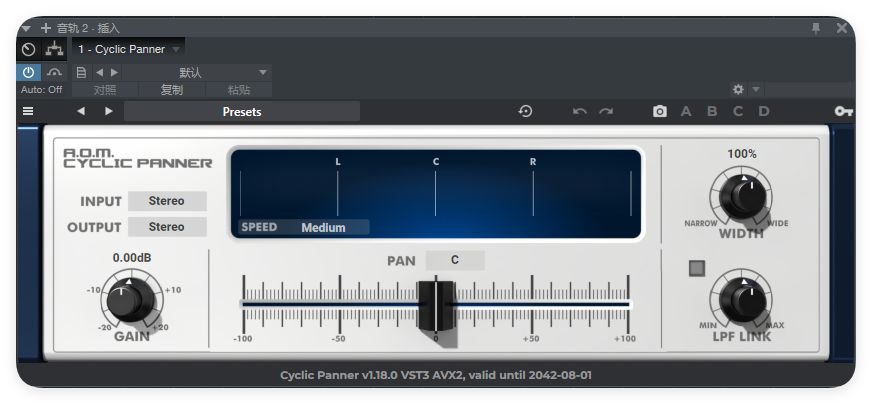Click the PAN value field showing C

pyautogui.click(x=455, y=260)
